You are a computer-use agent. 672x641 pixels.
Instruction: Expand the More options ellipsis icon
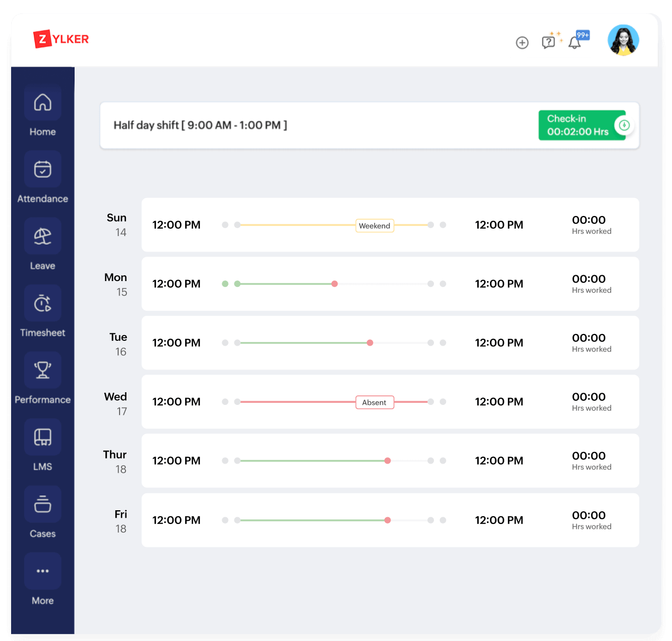[x=42, y=571]
